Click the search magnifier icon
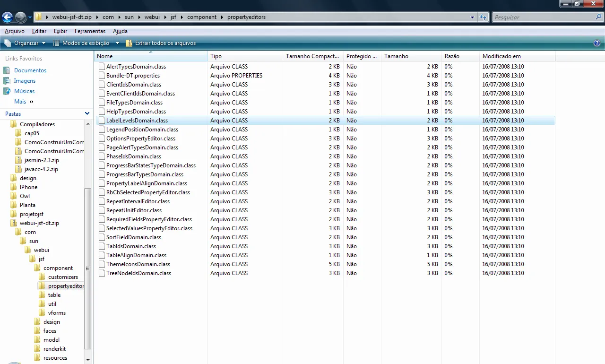The height and width of the screenshot is (364, 605). tap(598, 17)
